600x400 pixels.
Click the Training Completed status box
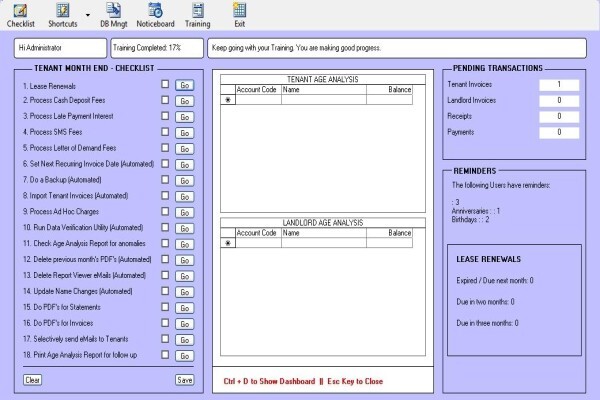point(157,48)
